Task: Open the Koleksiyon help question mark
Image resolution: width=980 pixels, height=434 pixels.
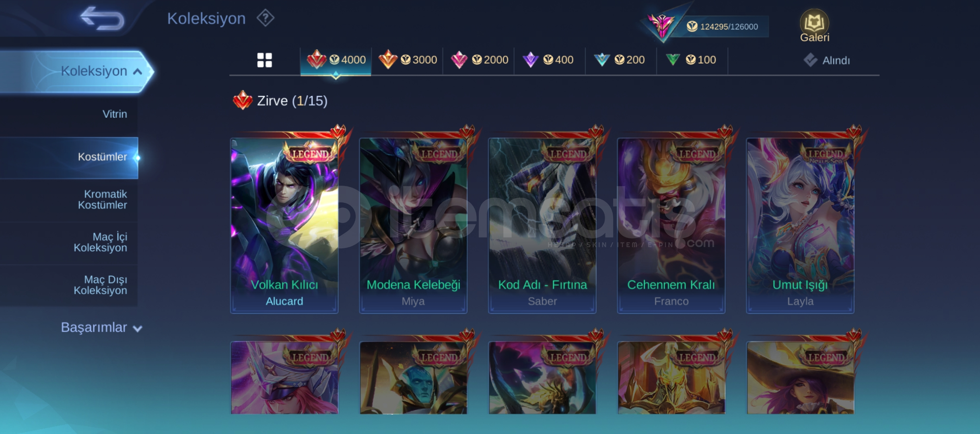Action: coord(266,18)
